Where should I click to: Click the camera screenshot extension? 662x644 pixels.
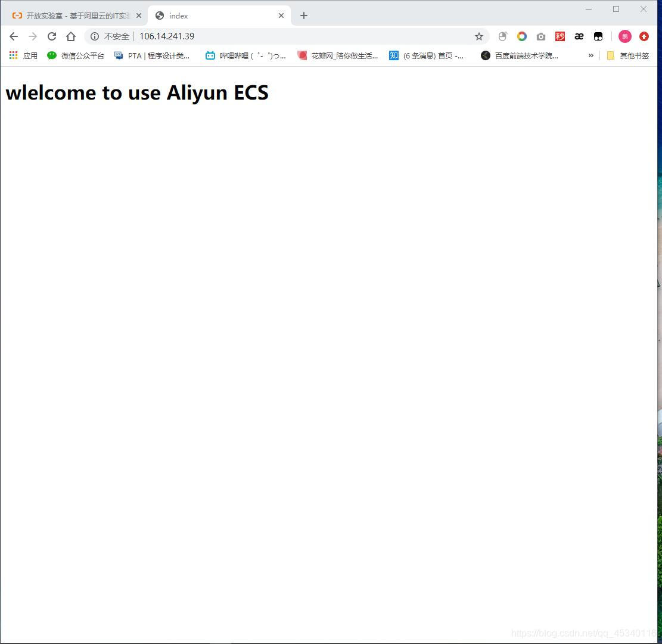541,37
